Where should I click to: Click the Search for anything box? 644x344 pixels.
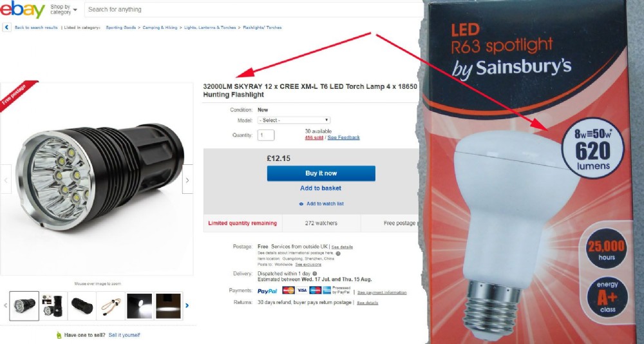coord(253,10)
